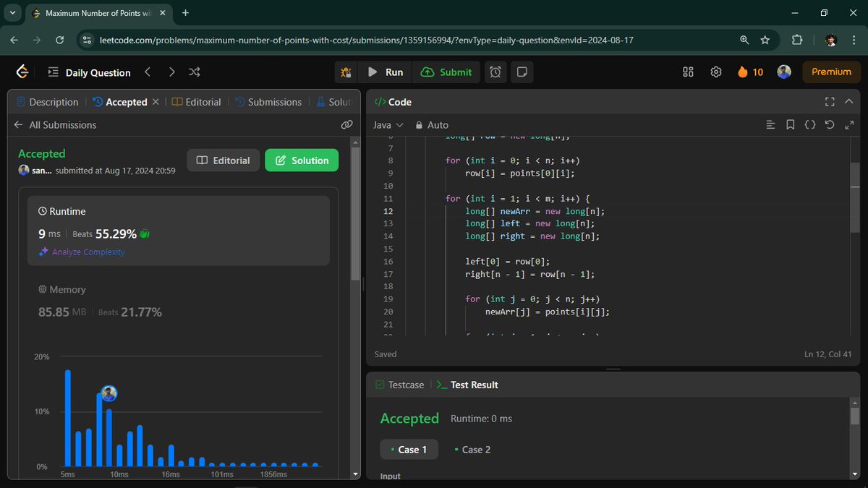Run the code
The image size is (868, 488).
tap(386, 72)
